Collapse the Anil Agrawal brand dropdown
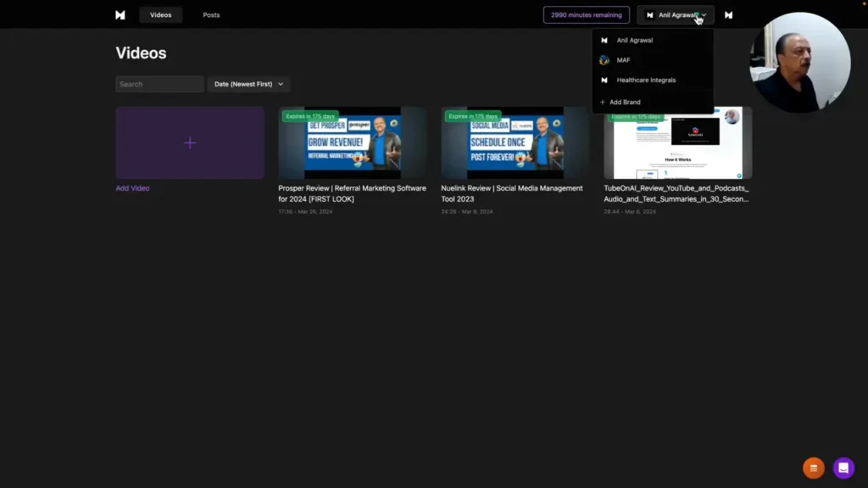This screenshot has width=868, height=488. click(x=676, y=15)
